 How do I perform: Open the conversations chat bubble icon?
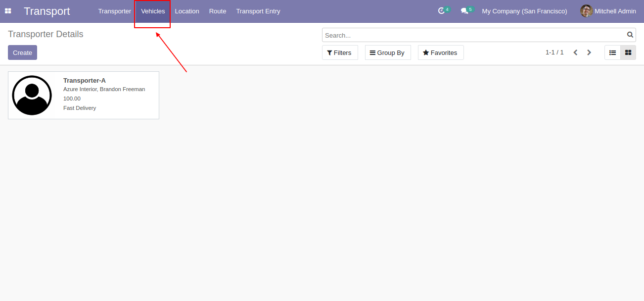point(464,11)
